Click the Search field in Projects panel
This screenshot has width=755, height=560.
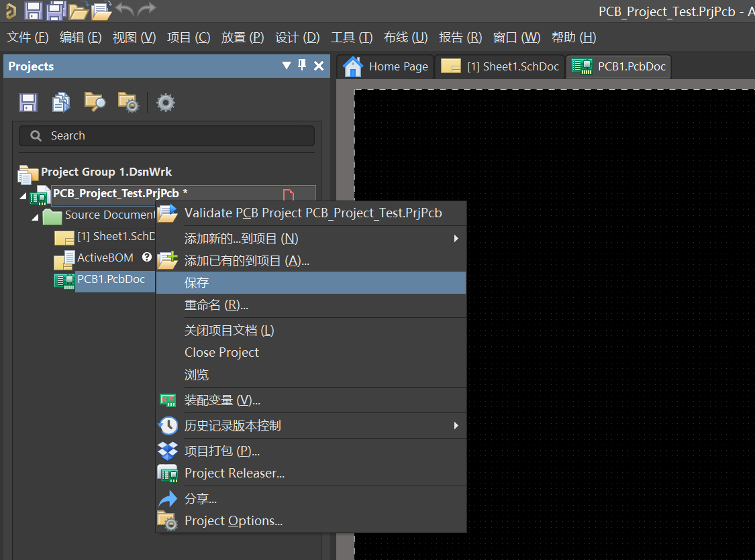[x=166, y=135]
